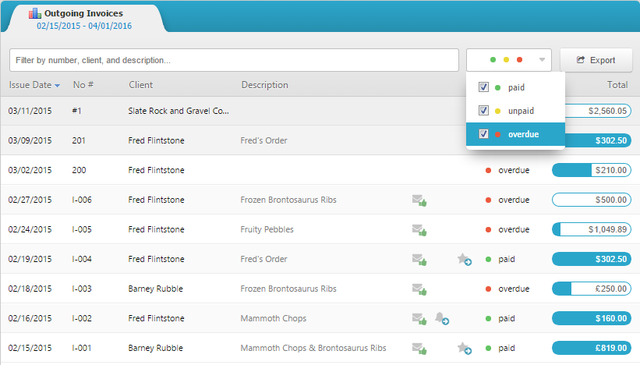Click the sent-mail icon in row I-004
Screen dimensions: 640x365
click(419, 260)
